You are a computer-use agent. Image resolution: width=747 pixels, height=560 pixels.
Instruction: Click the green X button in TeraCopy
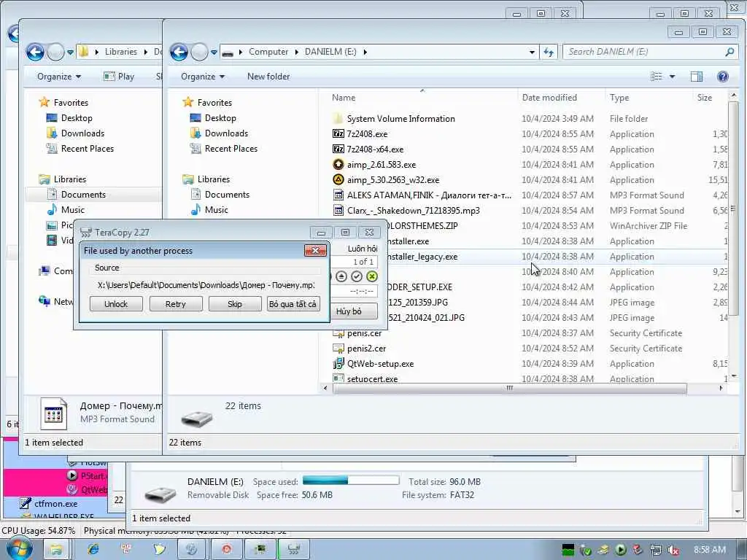[x=372, y=276]
